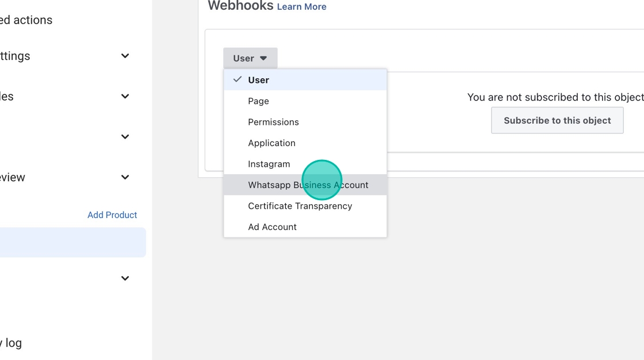Choose Instagram in the dropdown list
Screen dimensions: 644x360
coord(269,164)
